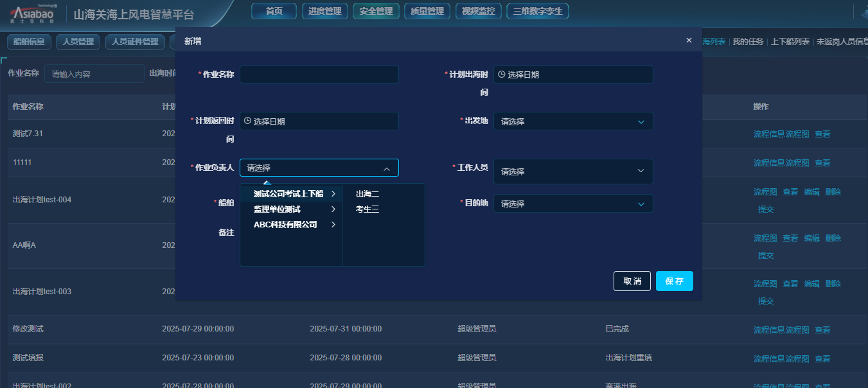Open 流程信息 for row 修改测试
The height and width of the screenshot is (388, 868).
click(x=769, y=330)
